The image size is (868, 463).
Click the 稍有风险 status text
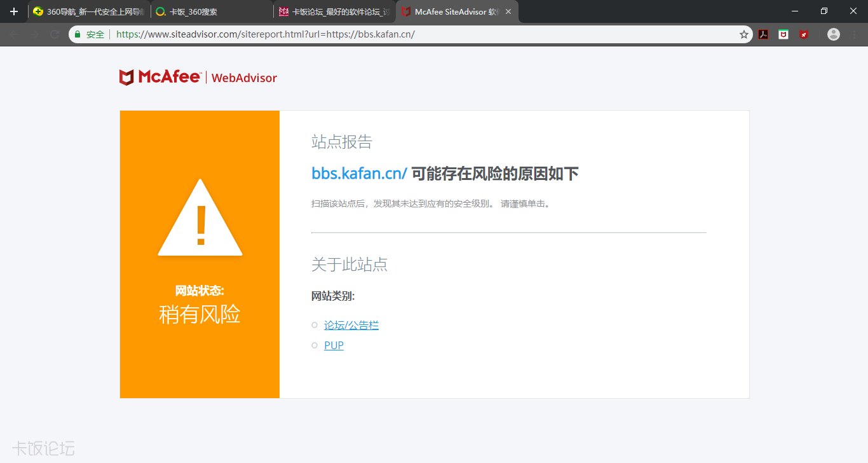200,314
